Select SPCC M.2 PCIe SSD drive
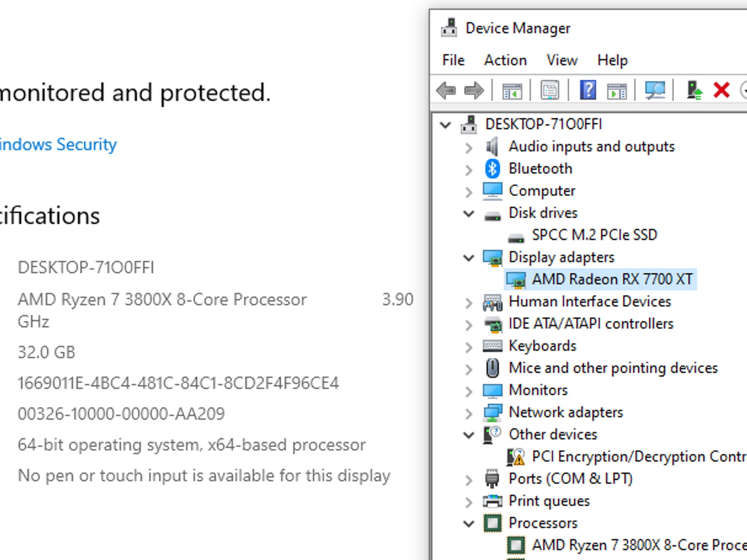Viewport: 747px width, 560px height. click(594, 235)
